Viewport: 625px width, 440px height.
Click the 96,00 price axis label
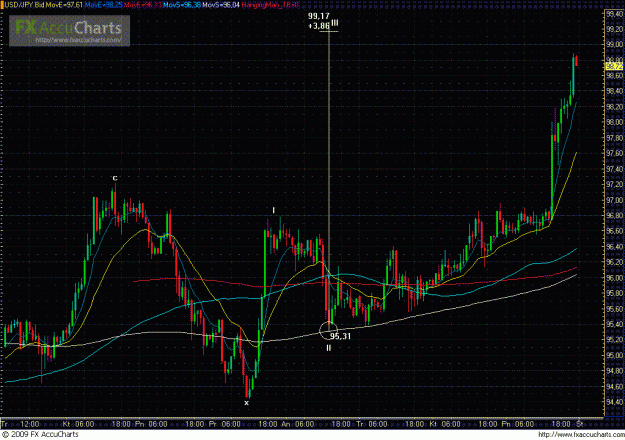[x=614, y=278]
